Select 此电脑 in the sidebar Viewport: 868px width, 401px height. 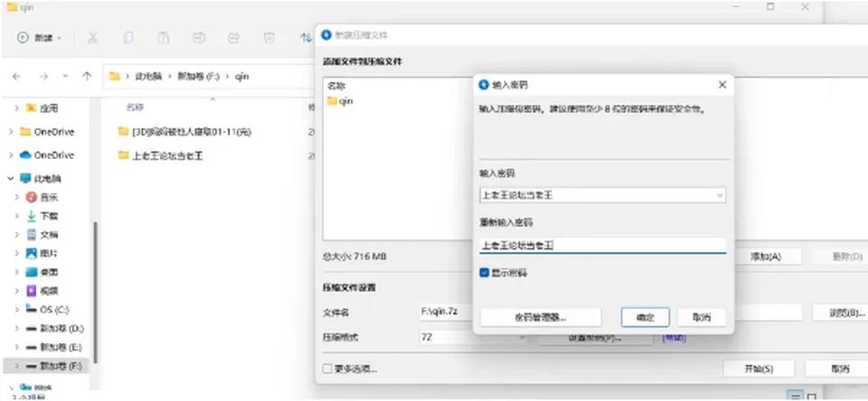48,179
